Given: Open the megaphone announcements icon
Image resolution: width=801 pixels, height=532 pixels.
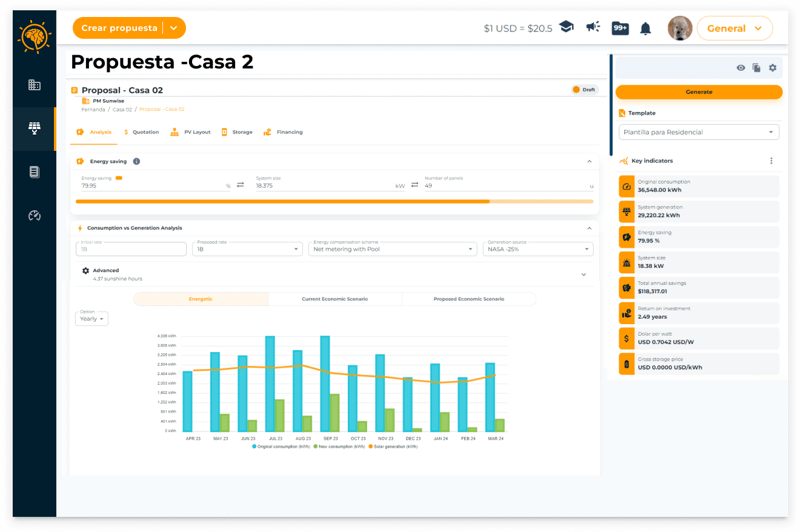Looking at the screenshot, I should pos(593,27).
